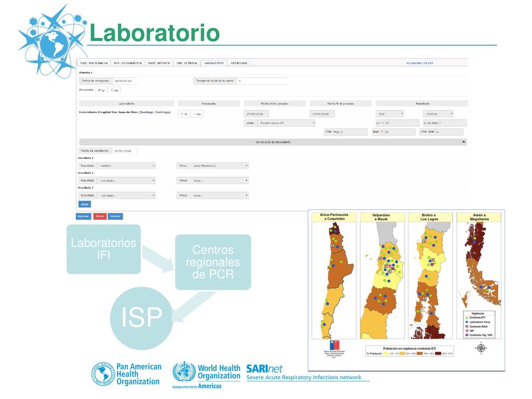Image resolution: width=532 pixels, height=399 pixels.
Task: Click the REGISTRO 91344 link
Action: (x=419, y=63)
